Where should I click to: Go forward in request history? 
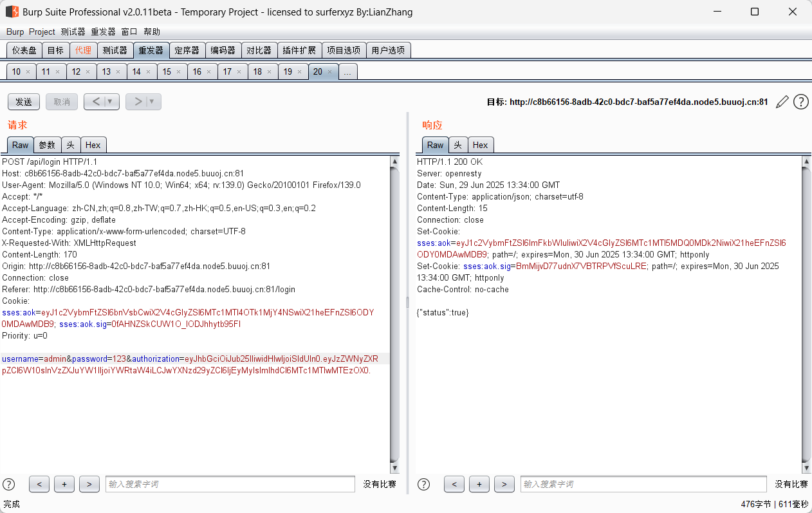[137, 102]
